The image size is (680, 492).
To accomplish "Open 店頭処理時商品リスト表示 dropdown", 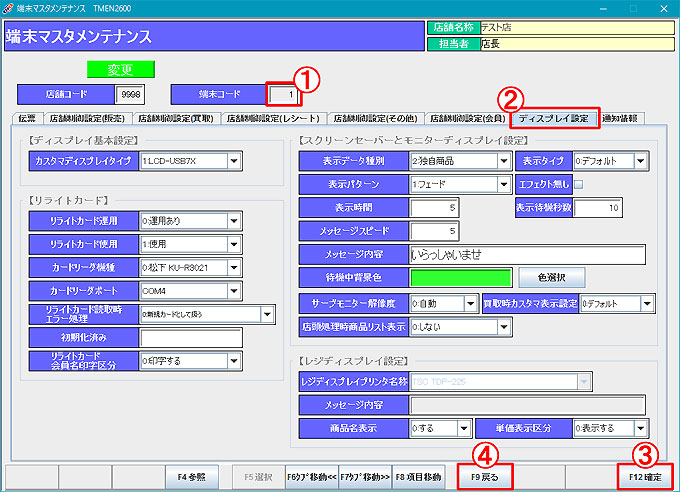I will [x=503, y=327].
